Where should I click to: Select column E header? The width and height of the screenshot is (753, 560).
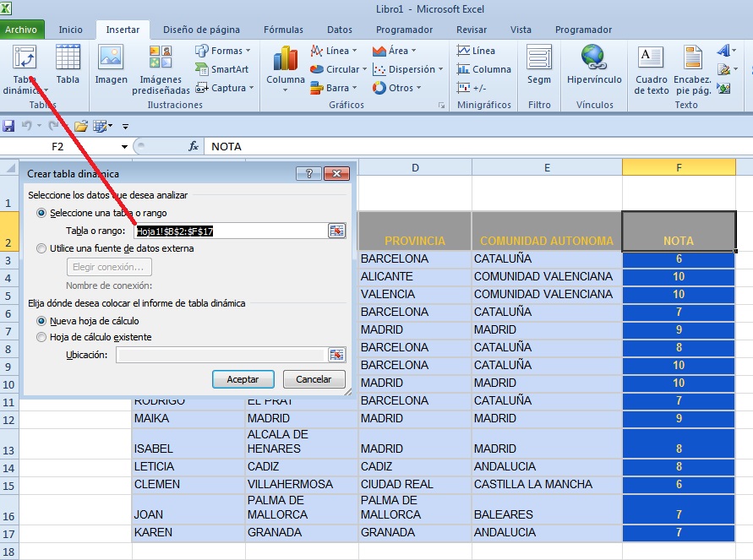click(x=547, y=167)
